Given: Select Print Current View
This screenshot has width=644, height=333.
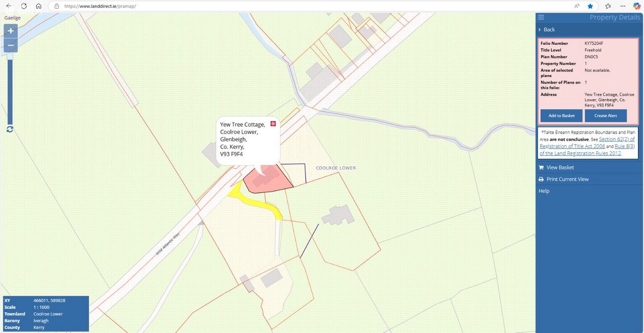Looking at the screenshot, I should tap(567, 179).
